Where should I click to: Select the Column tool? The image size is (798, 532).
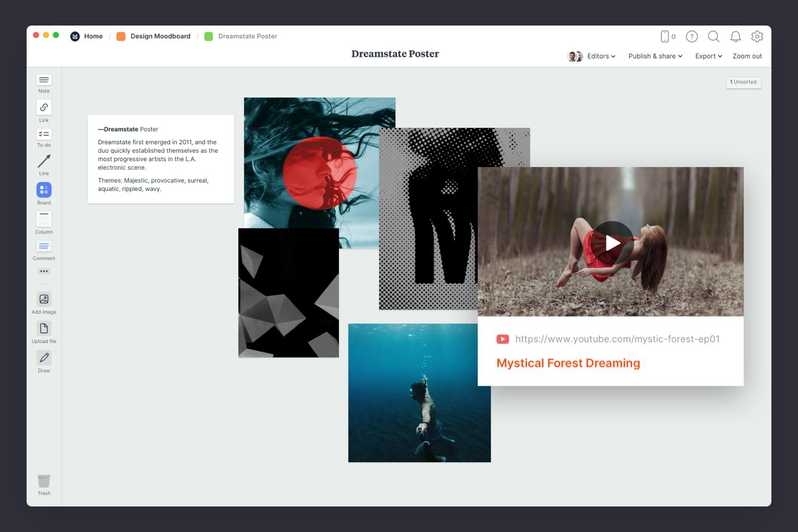pyautogui.click(x=44, y=220)
